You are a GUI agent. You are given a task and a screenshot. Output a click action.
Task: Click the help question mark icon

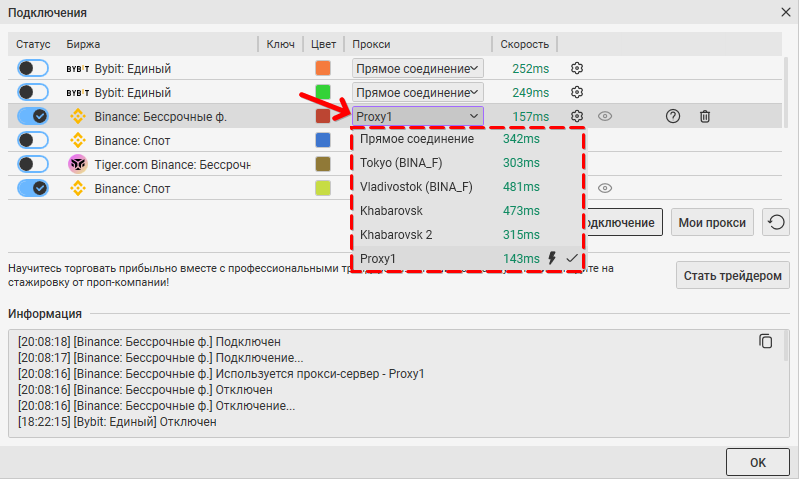[x=673, y=116]
